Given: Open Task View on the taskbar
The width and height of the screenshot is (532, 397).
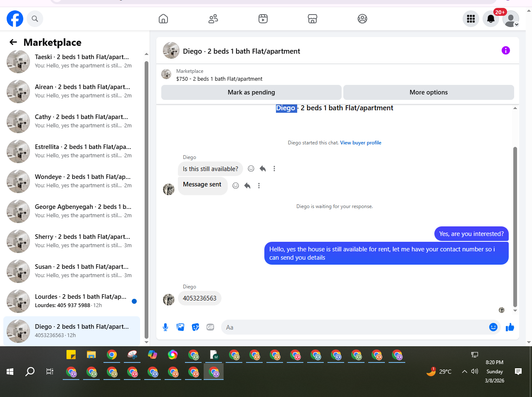Looking at the screenshot, I should (50, 372).
